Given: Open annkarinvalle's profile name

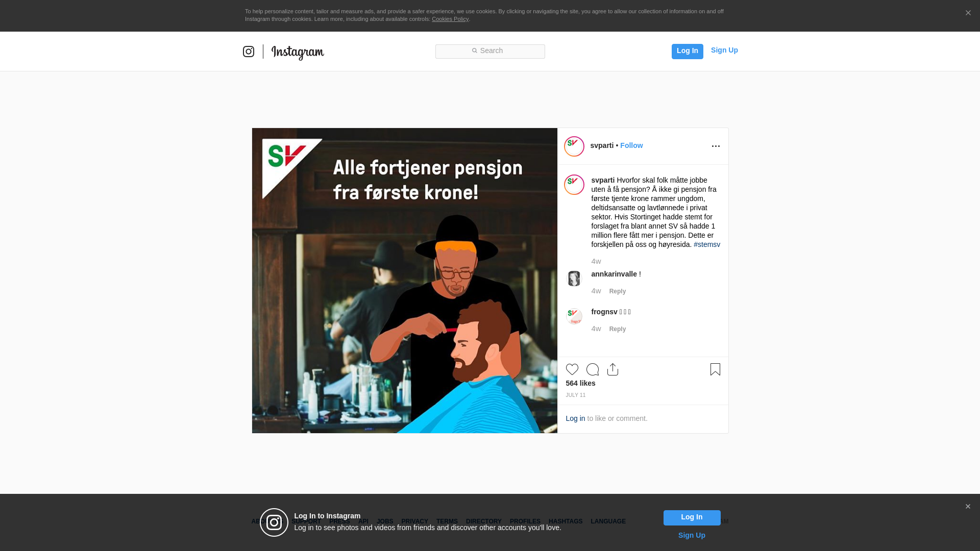Looking at the screenshot, I should (x=614, y=274).
